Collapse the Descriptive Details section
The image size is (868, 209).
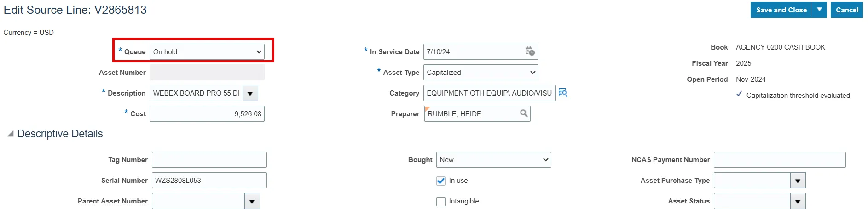click(x=10, y=134)
